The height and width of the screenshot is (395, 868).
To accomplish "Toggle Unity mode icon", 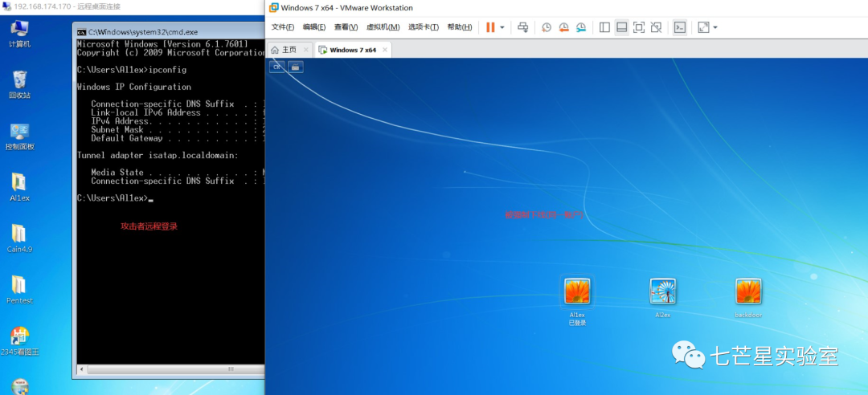I will [x=656, y=27].
